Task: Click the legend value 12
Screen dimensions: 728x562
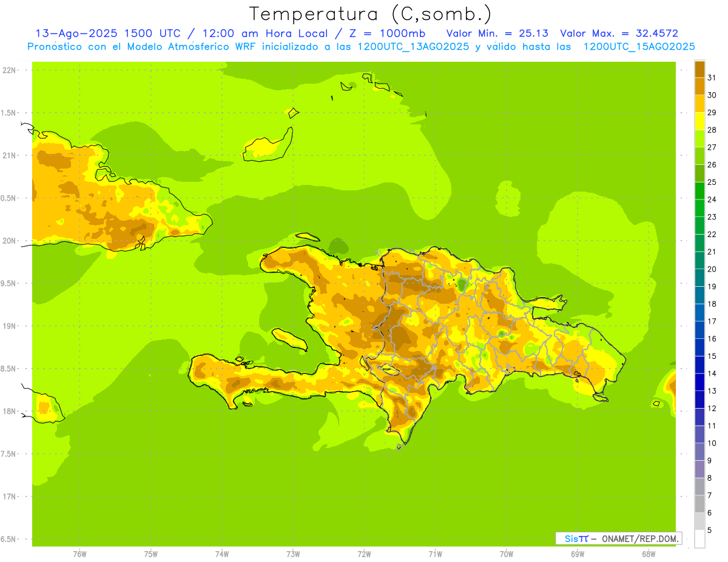Action: click(x=712, y=408)
